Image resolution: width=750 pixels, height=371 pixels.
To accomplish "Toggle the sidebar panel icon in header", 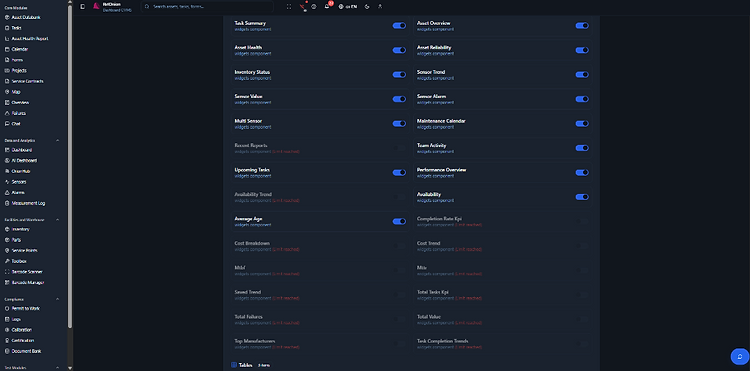I will [82, 7].
